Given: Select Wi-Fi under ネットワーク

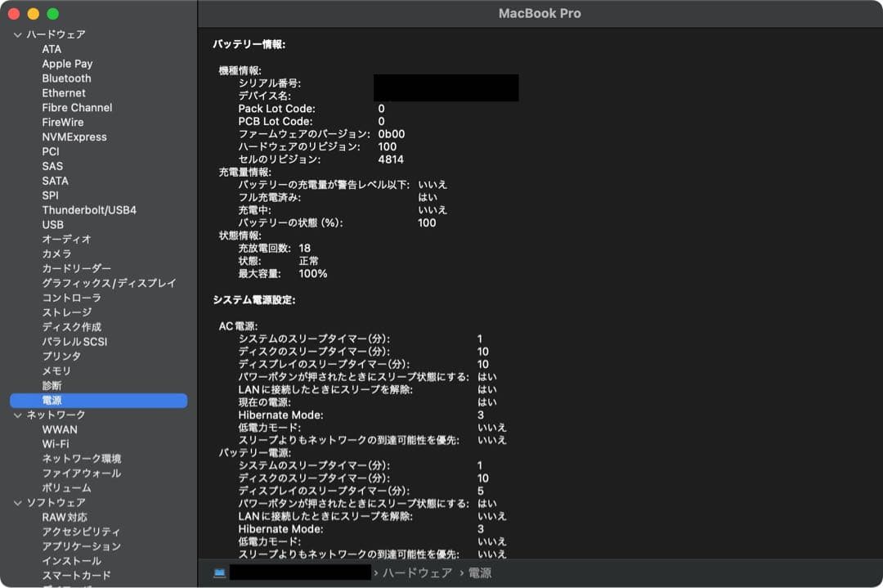Looking at the screenshot, I should click(x=61, y=444).
